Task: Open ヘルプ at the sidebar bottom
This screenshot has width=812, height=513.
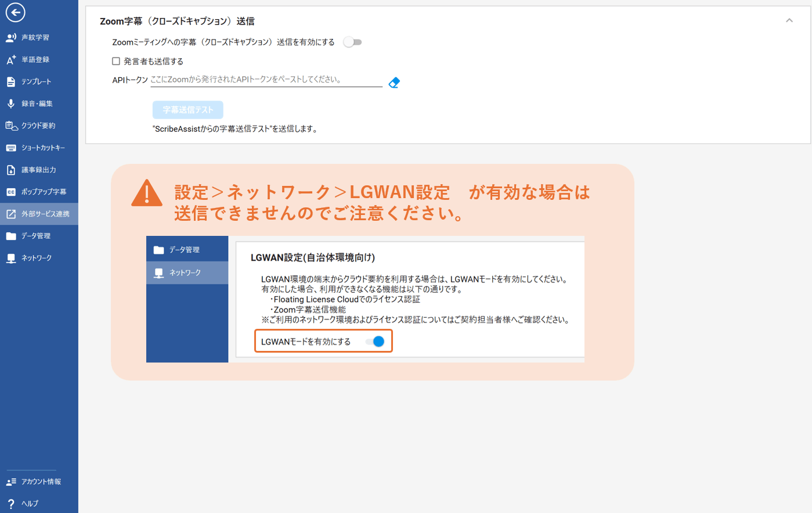Action: [29, 504]
